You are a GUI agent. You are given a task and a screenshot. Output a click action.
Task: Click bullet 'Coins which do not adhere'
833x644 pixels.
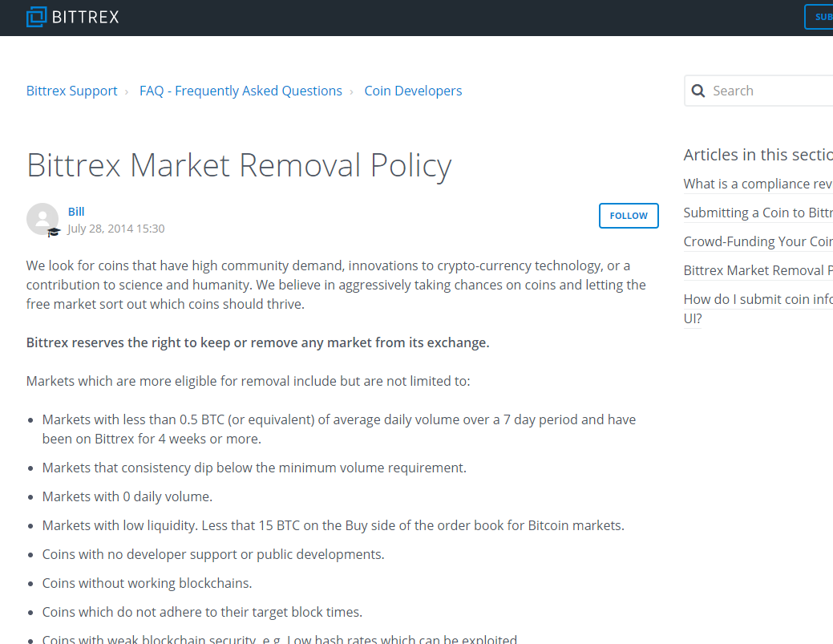[x=202, y=612]
